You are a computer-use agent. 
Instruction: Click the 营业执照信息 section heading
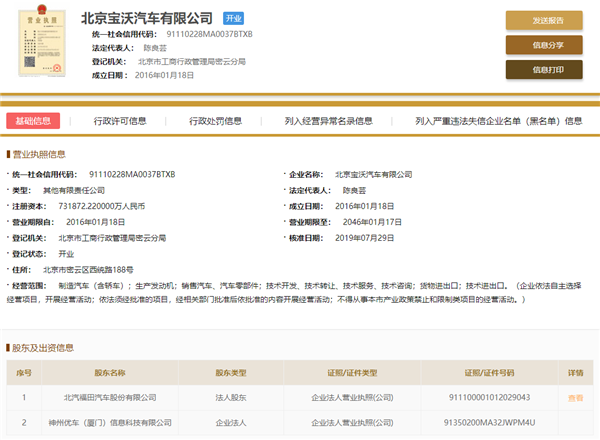point(39,154)
